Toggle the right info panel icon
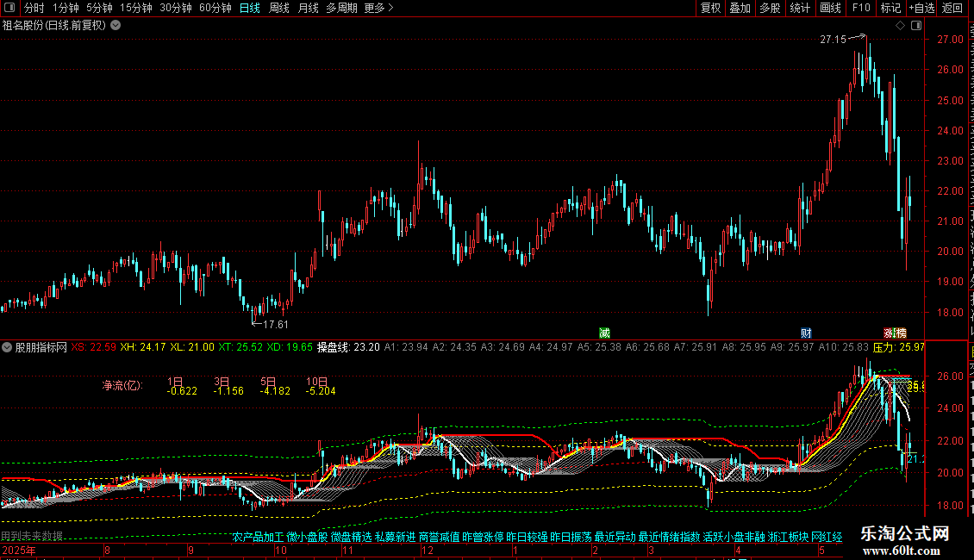 tap(916, 26)
